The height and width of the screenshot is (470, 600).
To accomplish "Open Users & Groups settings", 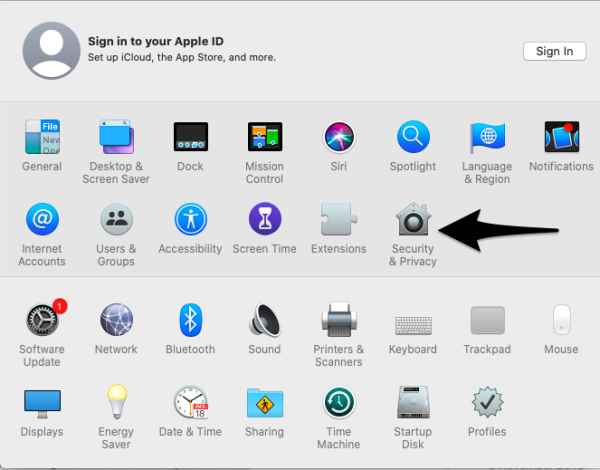I will [116, 219].
